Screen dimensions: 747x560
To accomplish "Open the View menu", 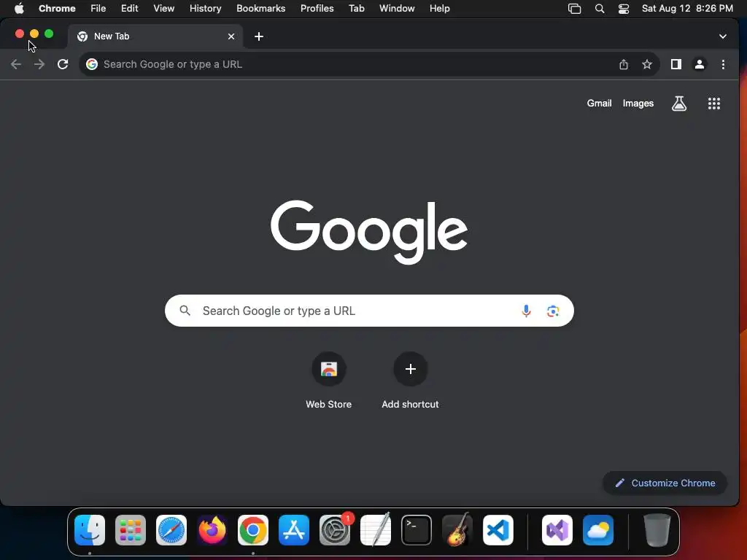I will coord(164,9).
